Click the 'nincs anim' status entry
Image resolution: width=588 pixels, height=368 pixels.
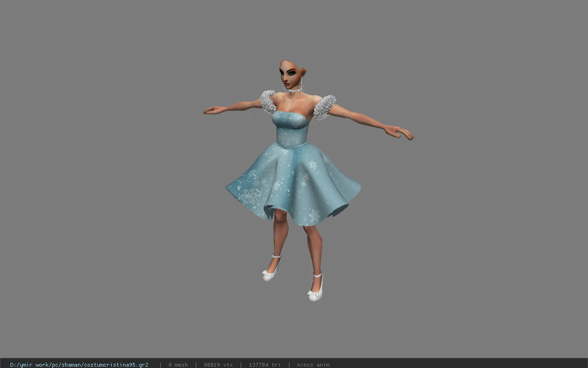(313, 365)
